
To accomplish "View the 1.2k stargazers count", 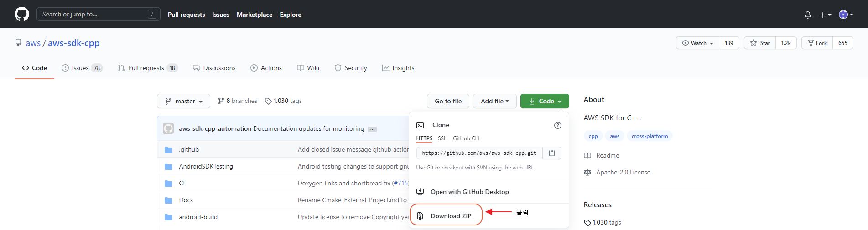I will pyautogui.click(x=786, y=43).
